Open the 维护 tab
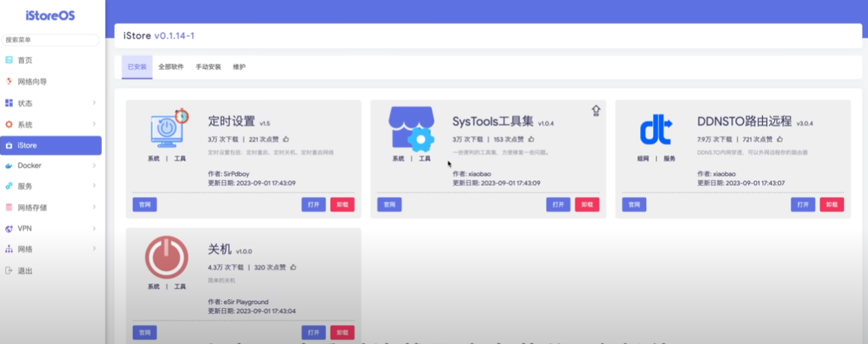The image size is (868, 344). pyautogui.click(x=239, y=67)
